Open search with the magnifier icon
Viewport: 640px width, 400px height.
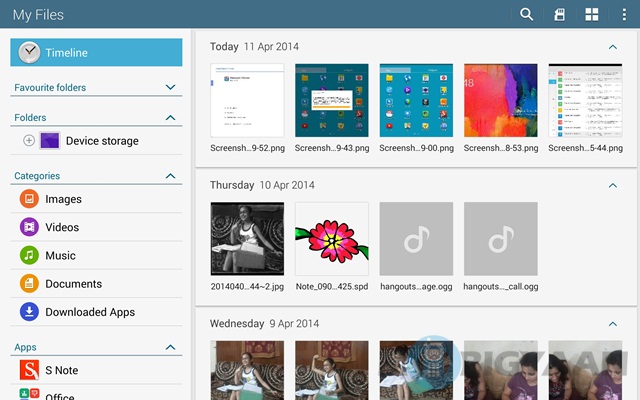(x=527, y=14)
